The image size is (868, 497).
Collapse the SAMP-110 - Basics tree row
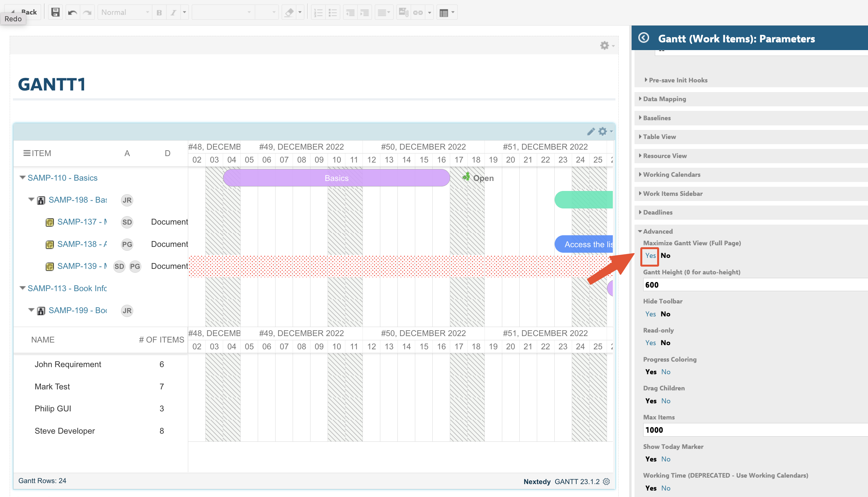pos(23,177)
